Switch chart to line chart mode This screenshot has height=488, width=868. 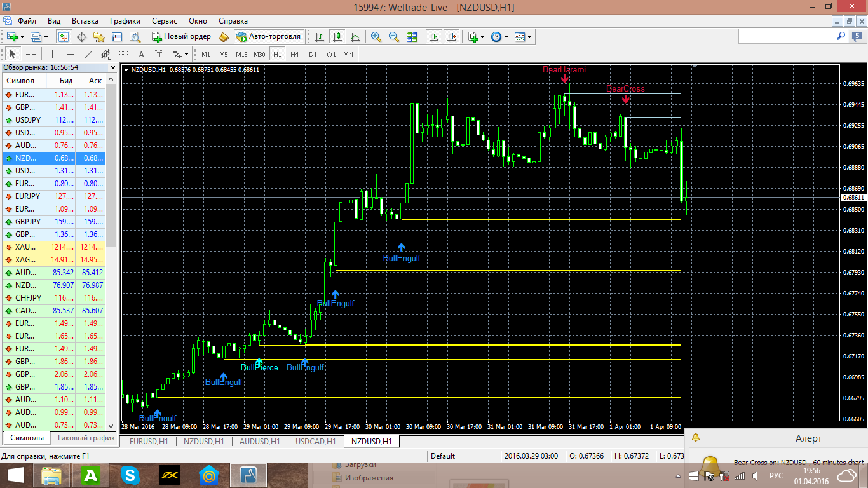pos(355,37)
